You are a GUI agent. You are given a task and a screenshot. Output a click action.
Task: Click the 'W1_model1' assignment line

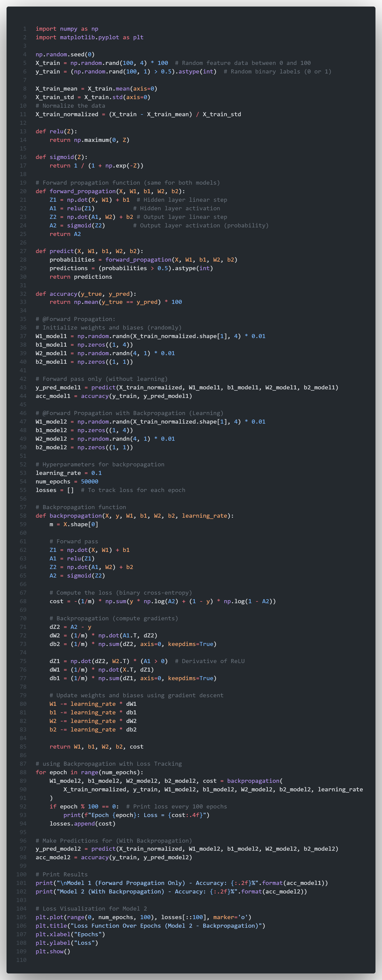(x=151, y=336)
